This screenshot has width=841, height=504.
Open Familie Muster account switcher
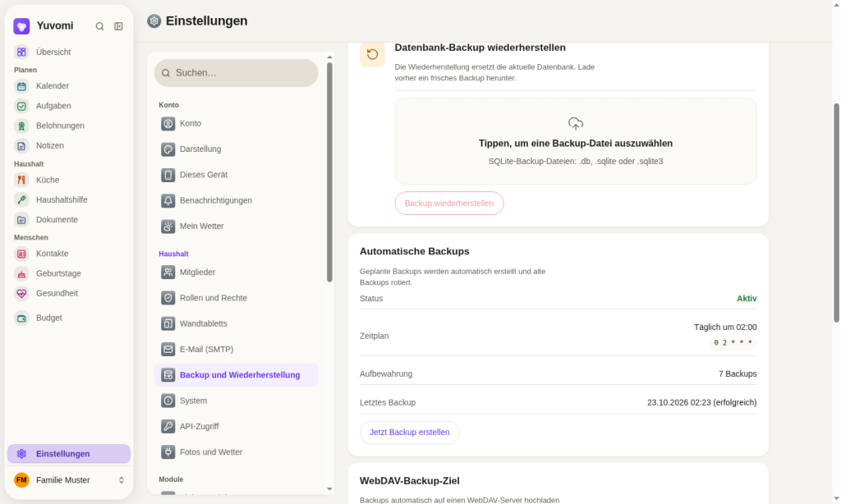pyautogui.click(x=69, y=480)
